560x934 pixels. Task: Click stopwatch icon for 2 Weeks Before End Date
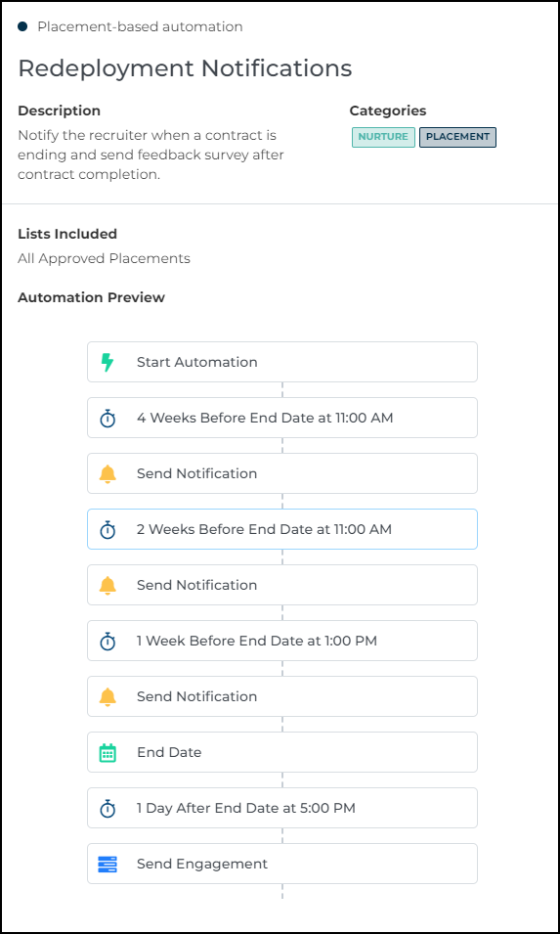click(x=108, y=529)
